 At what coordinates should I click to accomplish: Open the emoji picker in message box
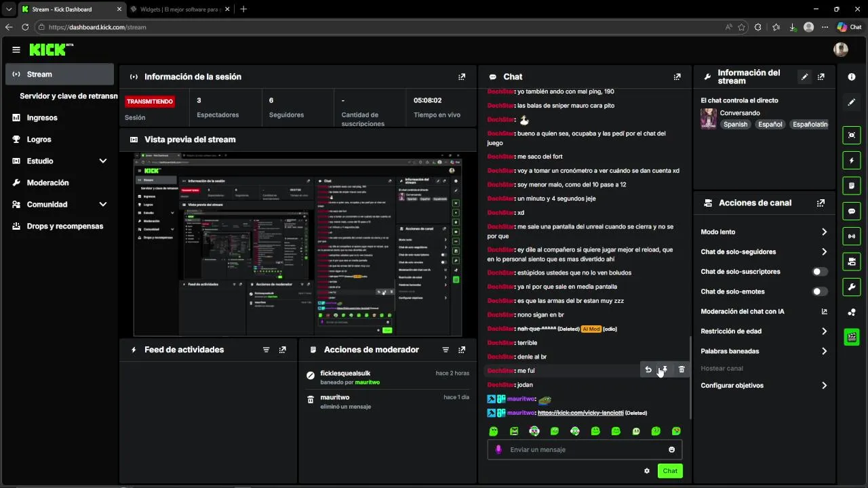tap(672, 449)
